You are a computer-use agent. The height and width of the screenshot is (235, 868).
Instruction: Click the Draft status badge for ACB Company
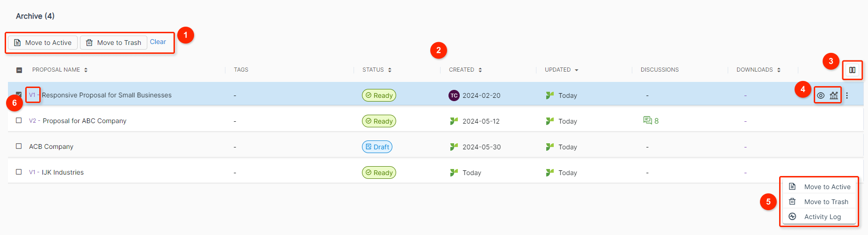(x=377, y=147)
